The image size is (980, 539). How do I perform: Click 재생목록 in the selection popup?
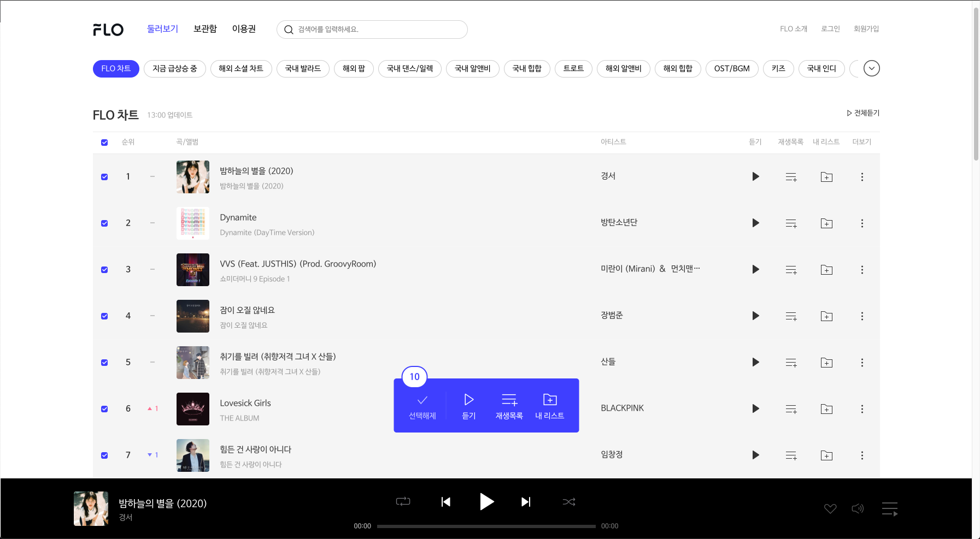[x=509, y=407]
